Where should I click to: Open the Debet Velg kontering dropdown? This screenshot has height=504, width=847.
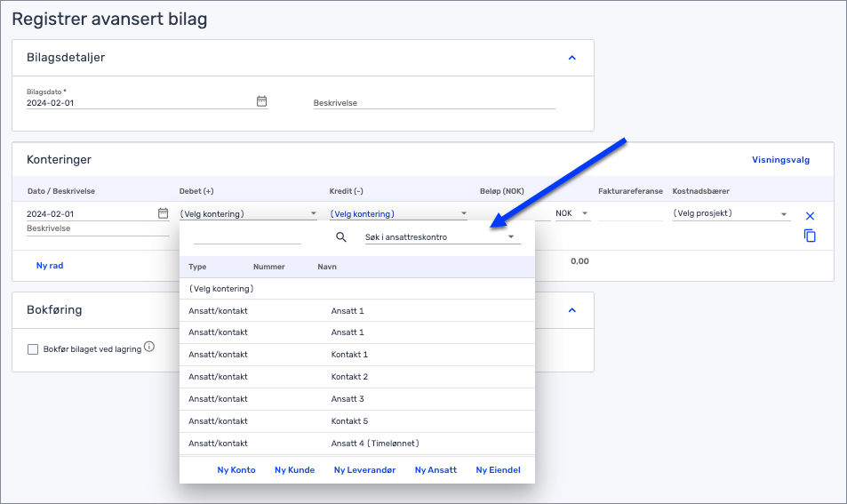[x=248, y=213]
